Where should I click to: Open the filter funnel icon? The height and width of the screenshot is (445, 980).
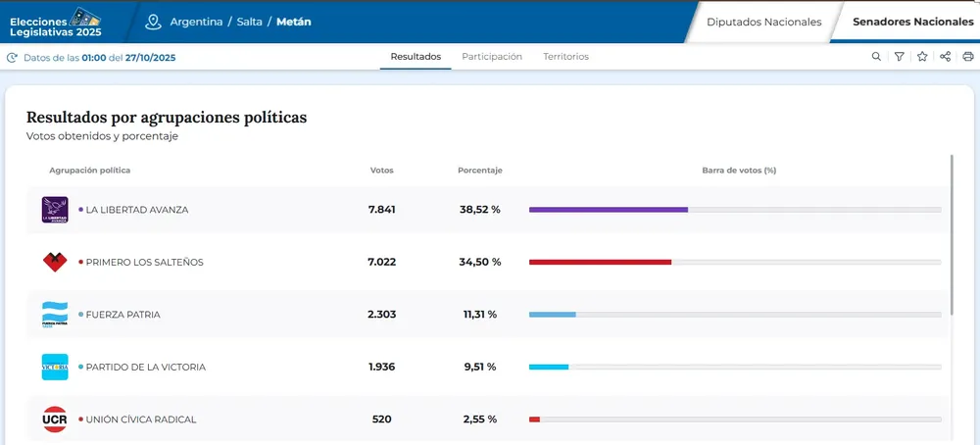(899, 57)
